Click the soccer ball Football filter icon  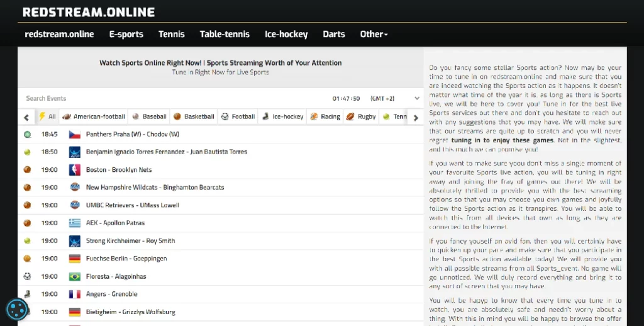click(x=225, y=117)
